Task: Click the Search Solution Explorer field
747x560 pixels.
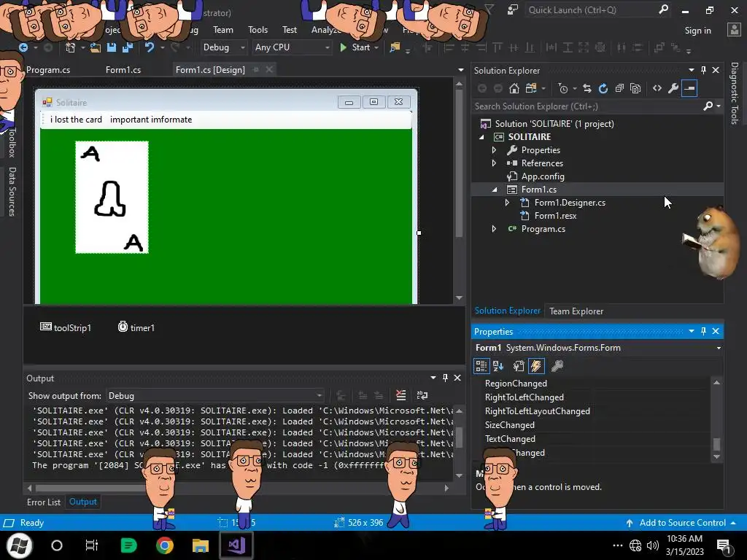Action: [x=589, y=106]
